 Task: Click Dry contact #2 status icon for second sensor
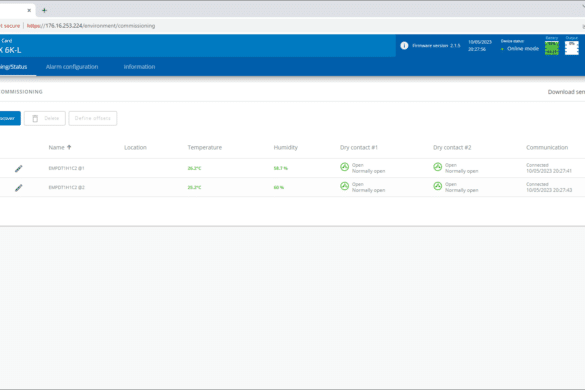click(x=438, y=186)
